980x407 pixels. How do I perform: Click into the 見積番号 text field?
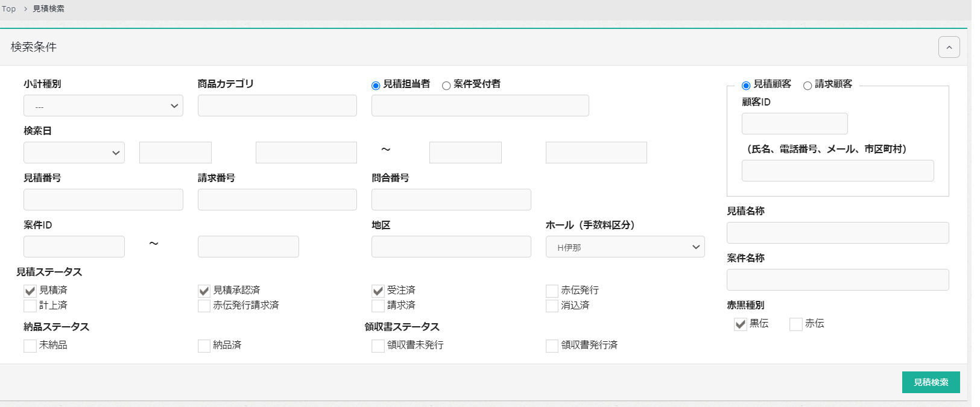(x=103, y=200)
